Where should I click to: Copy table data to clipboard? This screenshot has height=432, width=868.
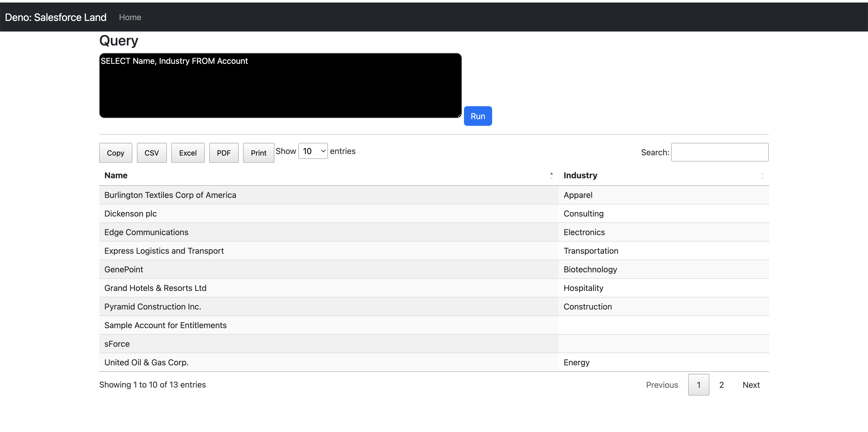115,153
